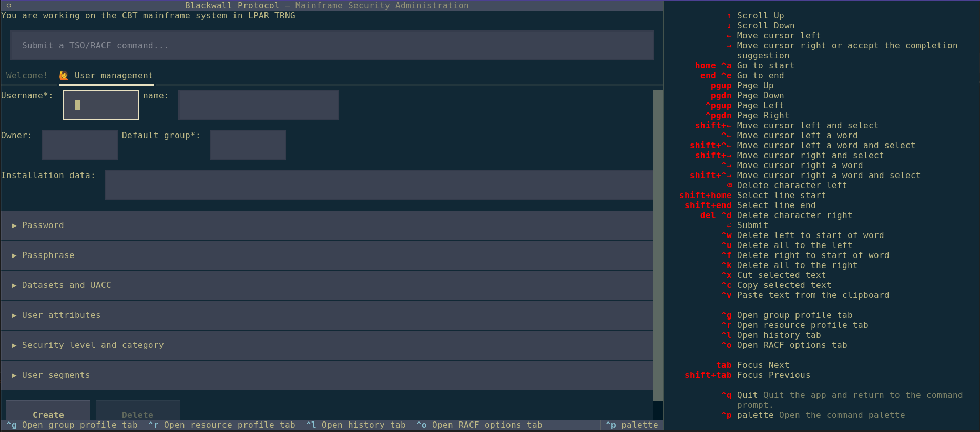Focus the Username input field
The height and width of the screenshot is (432, 980).
pos(100,105)
